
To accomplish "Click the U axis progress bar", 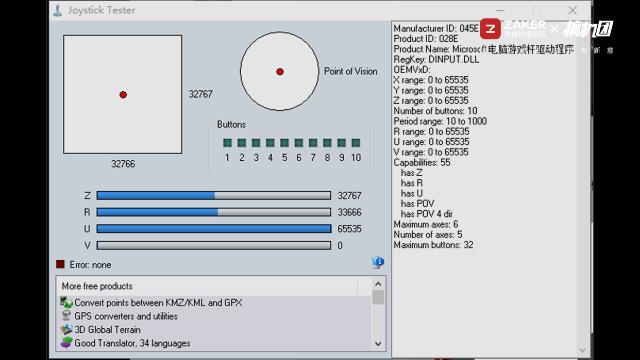I will pyautogui.click(x=214, y=229).
